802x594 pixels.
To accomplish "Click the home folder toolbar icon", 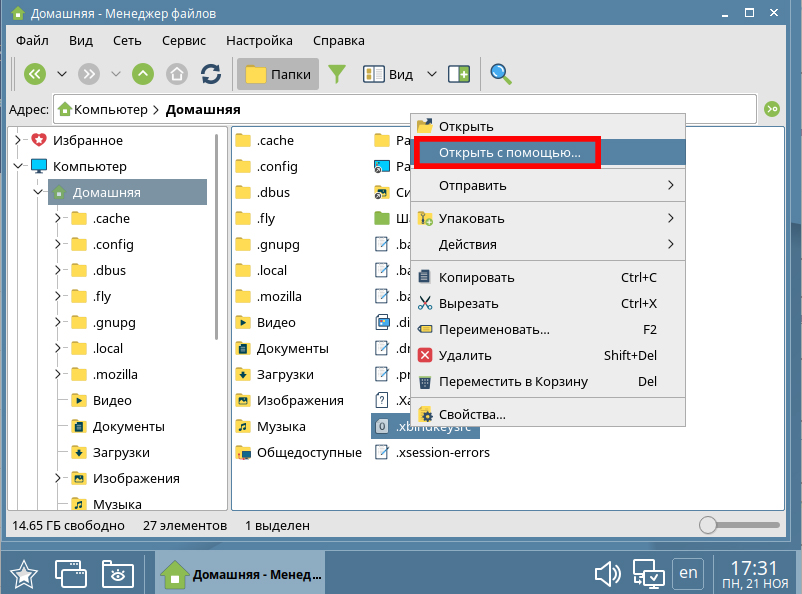I will tap(177, 74).
